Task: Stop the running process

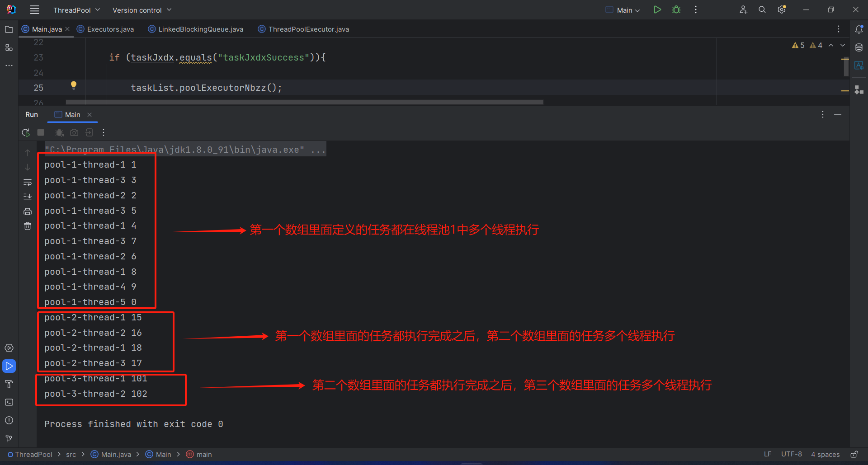Action: pyautogui.click(x=41, y=132)
